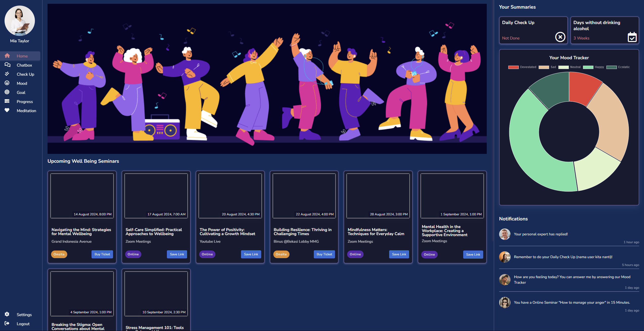
Task: Select the Goal target icon
Action: pos(7,92)
